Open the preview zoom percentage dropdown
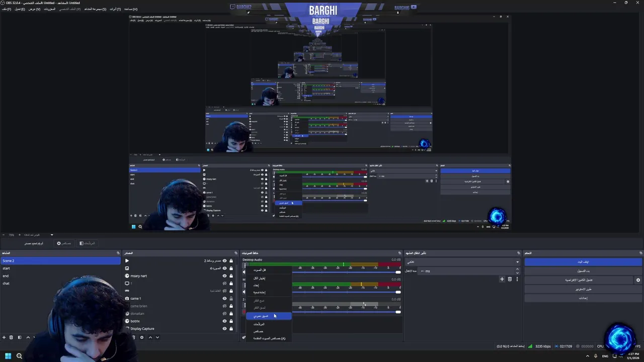 click(x=51, y=235)
